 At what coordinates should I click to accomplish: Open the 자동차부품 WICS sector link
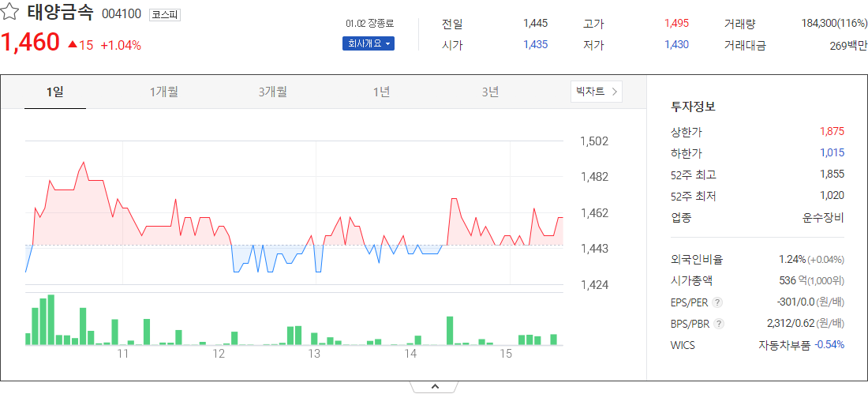(x=784, y=345)
